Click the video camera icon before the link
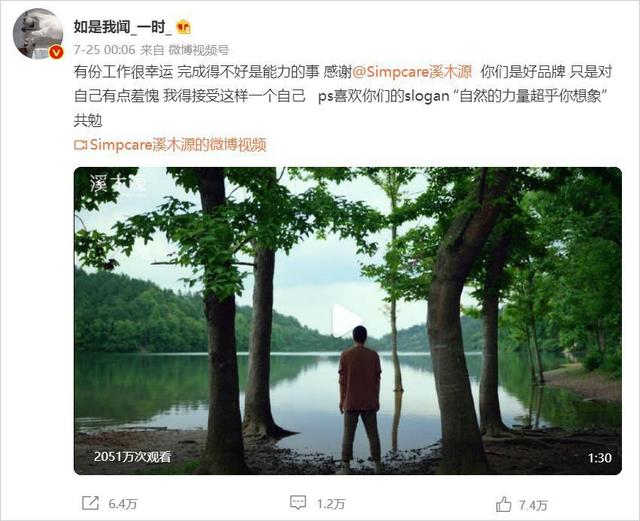This screenshot has width=640, height=521. 80,145
